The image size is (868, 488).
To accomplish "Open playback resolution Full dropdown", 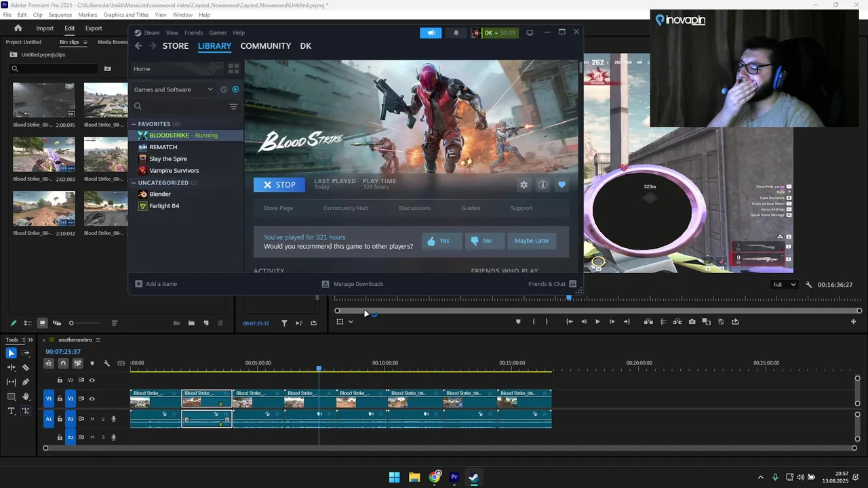I will [x=785, y=285].
